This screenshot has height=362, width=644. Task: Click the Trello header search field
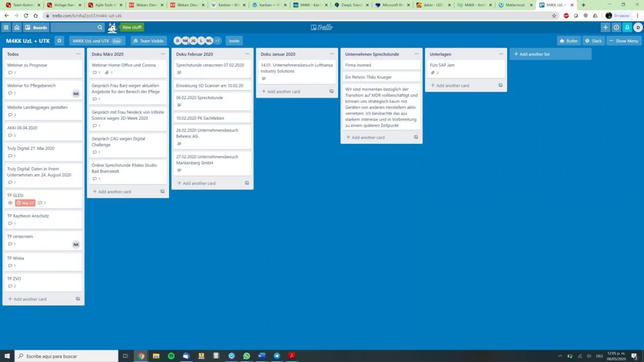pos(75,27)
